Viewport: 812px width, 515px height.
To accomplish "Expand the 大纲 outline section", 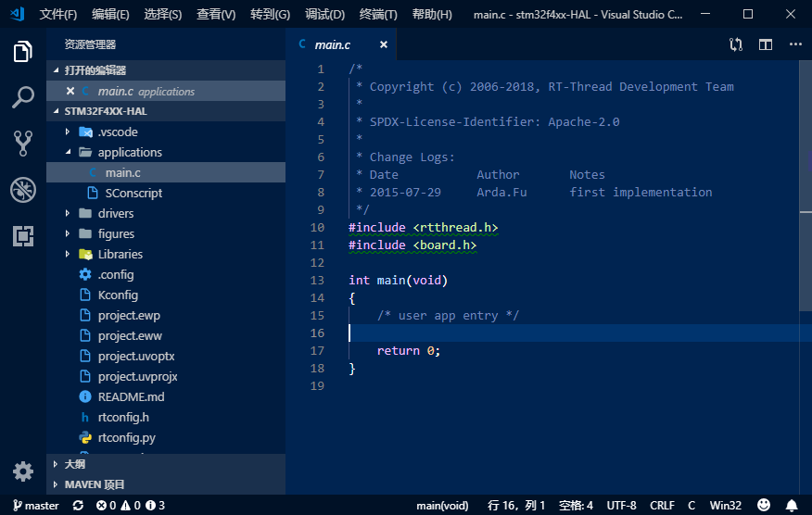I will (x=166, y=464).
